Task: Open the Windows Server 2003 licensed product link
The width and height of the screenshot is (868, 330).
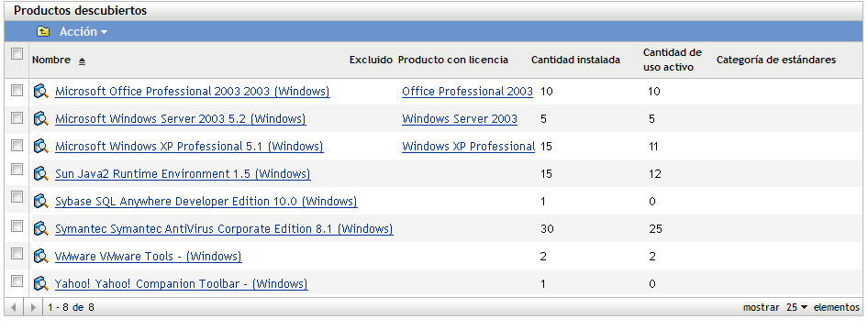Action: click(x=460, y=119)
